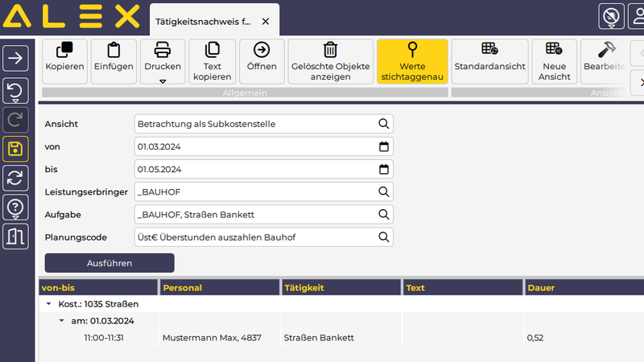Collapse the Kost.: 1035 Straßen group
The height and width of the screenshot is (362, 644).
coord(48,304)
